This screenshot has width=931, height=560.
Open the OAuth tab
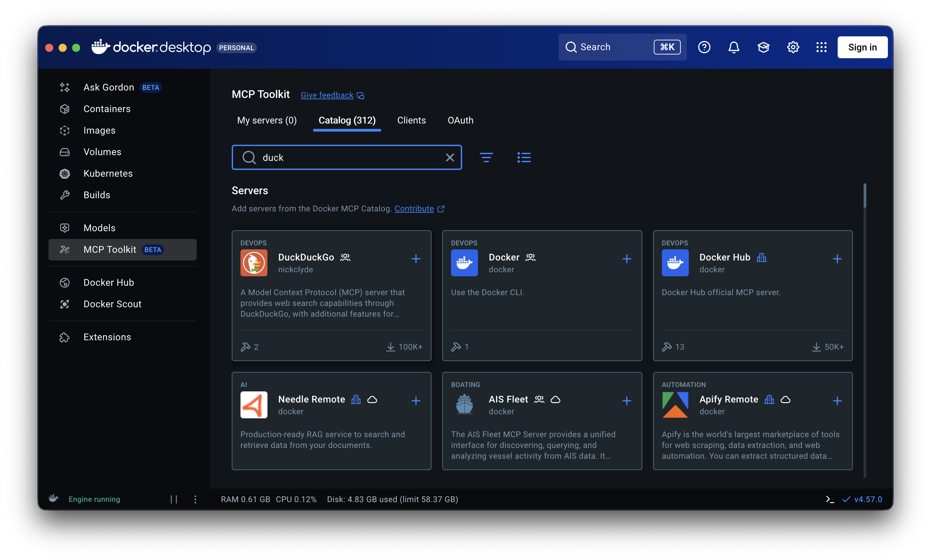tap(460, 120)
